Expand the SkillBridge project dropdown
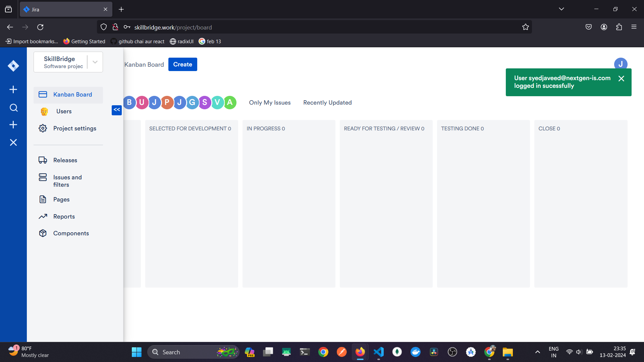The width and height of the screenshot is (644, 362). coord(95,62)
